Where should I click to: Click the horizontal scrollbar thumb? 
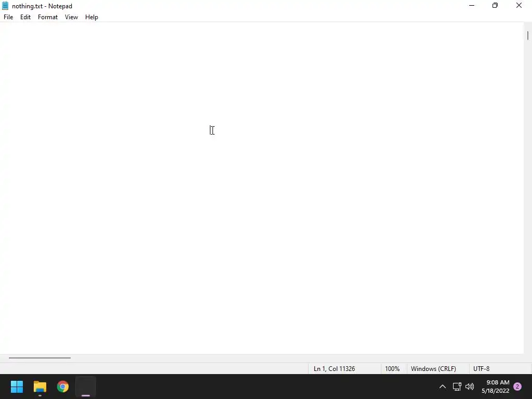point(39,357)
